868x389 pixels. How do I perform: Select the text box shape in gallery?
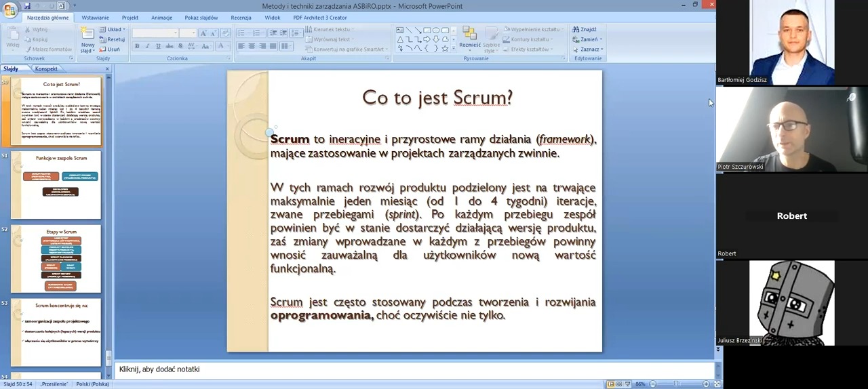pos(400,30)
